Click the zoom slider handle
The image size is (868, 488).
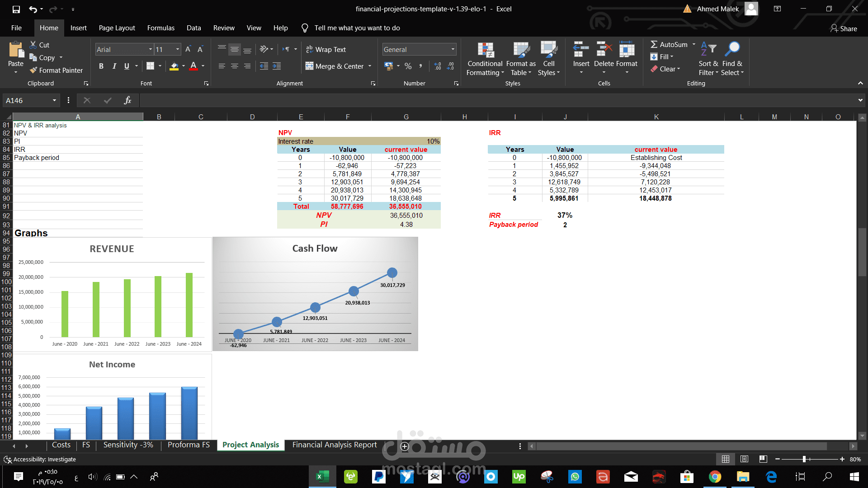coord(804,459)
